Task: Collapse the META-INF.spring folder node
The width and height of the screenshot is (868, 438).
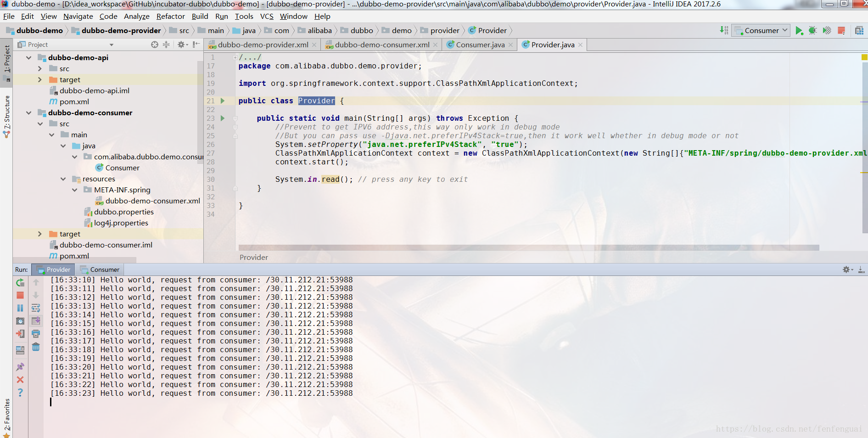Action: [x=74, y=190]
